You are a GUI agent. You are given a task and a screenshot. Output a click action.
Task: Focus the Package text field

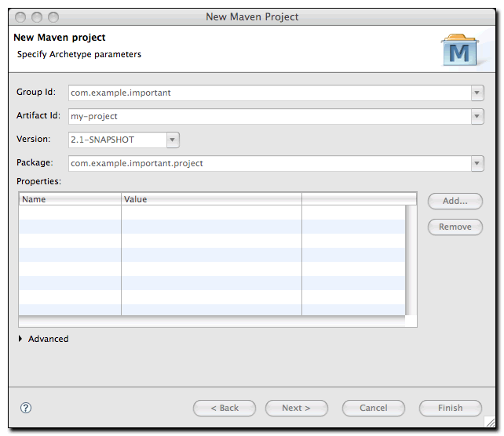coord(270,163)
